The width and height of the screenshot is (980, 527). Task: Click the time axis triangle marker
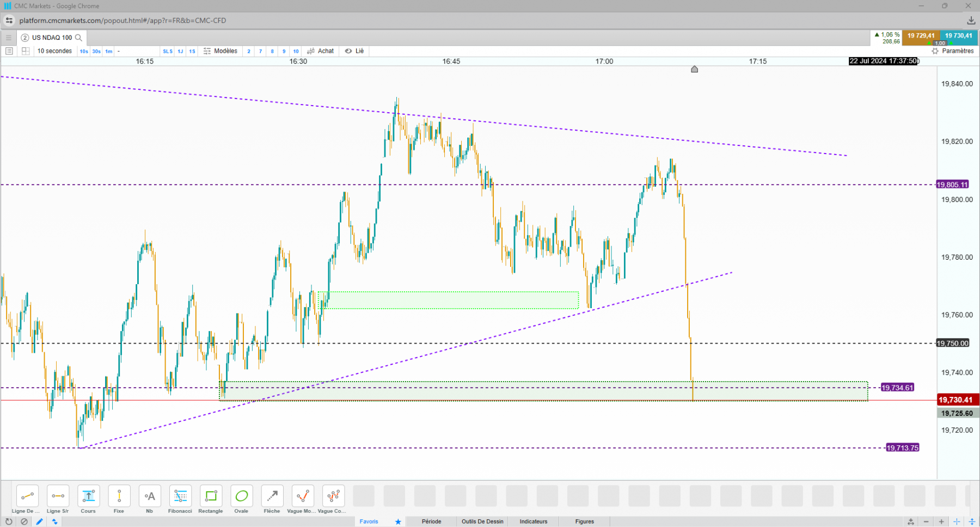pos(694,69)
